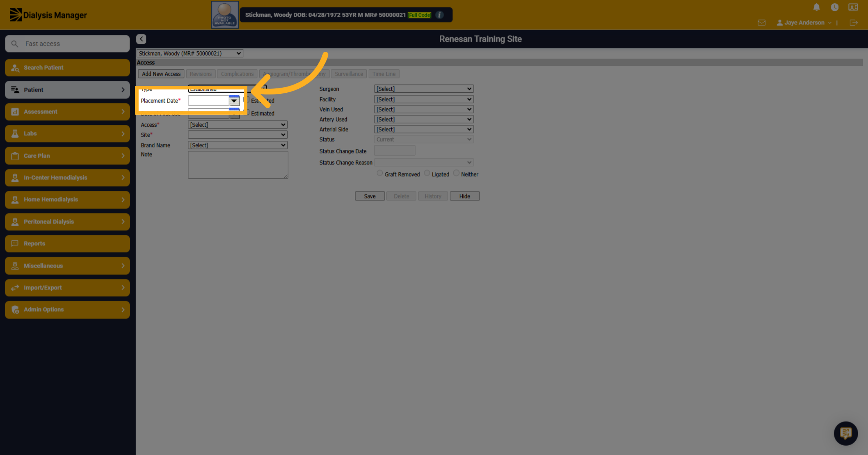
Task: Click the patient photo thumbnail
Action: [225, 15]
